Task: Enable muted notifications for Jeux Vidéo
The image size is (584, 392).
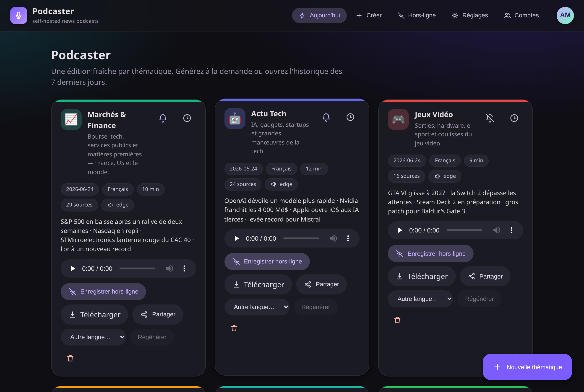Action: pos(490,118)
